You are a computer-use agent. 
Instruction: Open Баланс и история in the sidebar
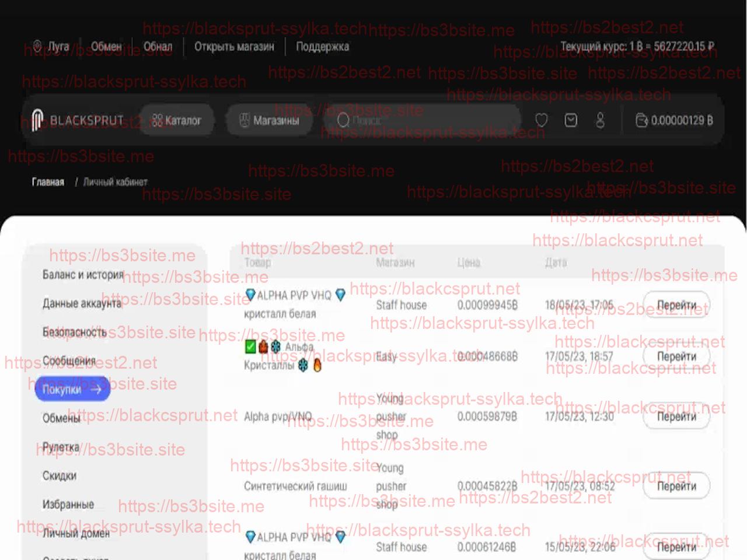pos(83,274)
